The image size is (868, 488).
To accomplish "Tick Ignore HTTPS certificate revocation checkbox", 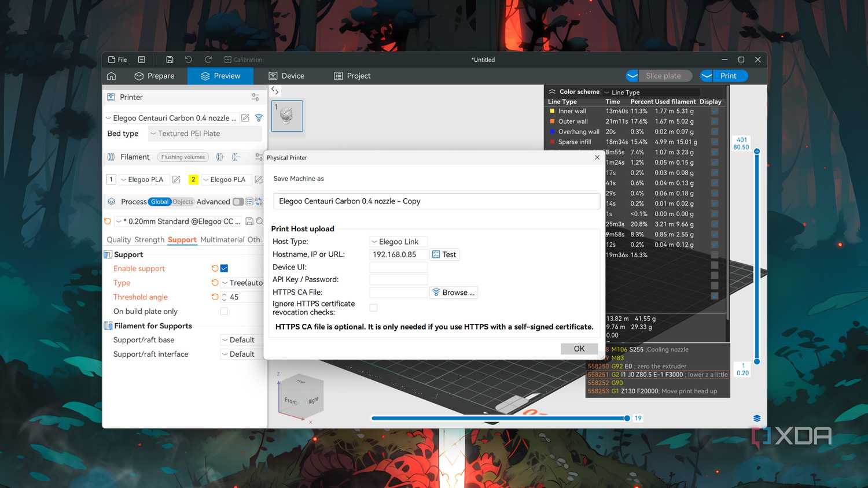I will point(374,308).
